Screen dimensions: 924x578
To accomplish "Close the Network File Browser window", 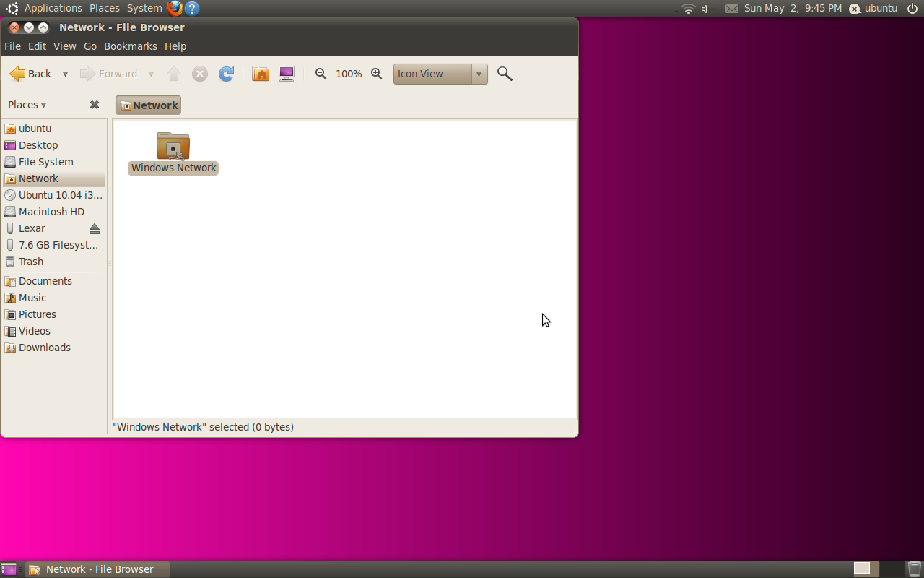I will [14, 27].
